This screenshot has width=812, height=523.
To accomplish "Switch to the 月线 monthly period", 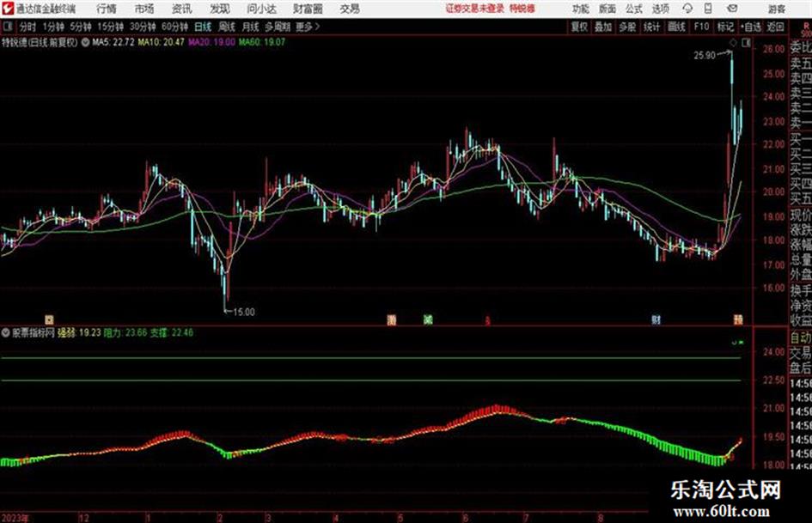I will pos(251,27).
